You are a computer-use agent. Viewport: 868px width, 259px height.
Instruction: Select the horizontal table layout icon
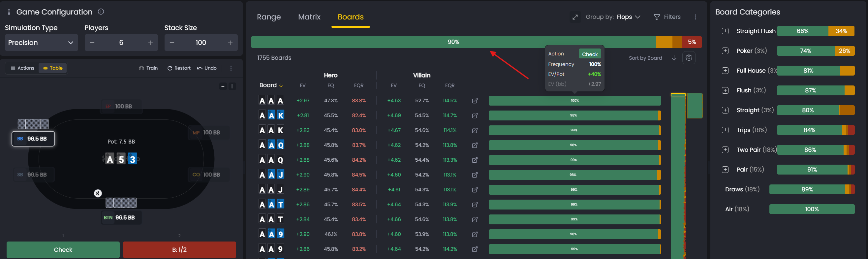223,86
